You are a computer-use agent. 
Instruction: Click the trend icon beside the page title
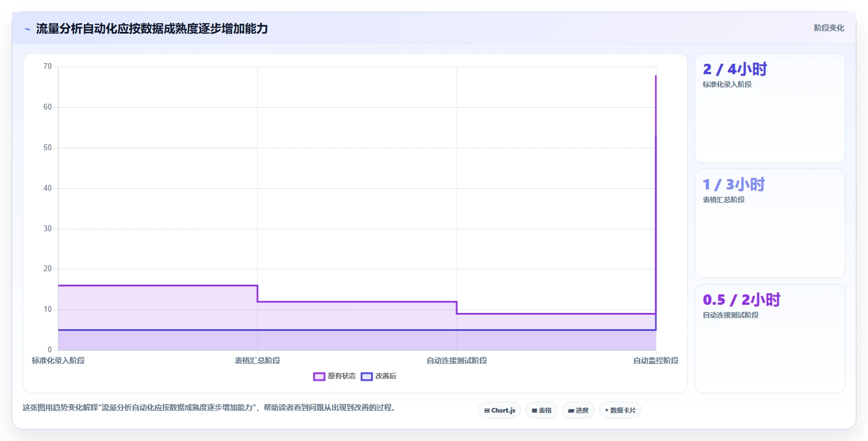point(27,28)
